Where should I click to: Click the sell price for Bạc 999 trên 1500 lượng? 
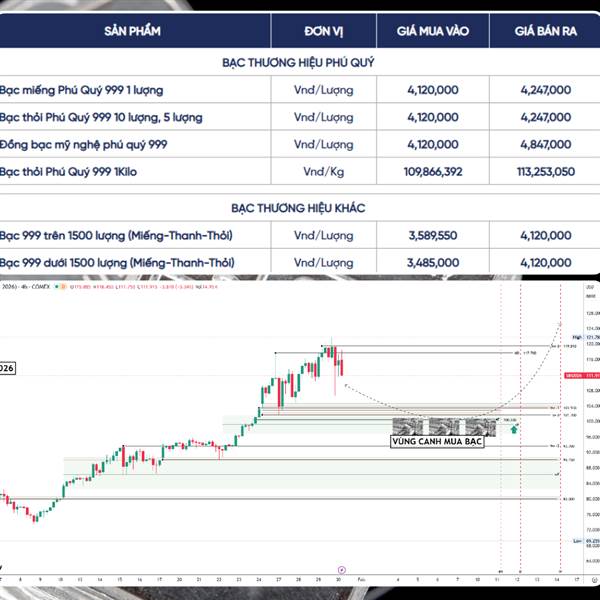pyautogui.click(x=546, y=236)
